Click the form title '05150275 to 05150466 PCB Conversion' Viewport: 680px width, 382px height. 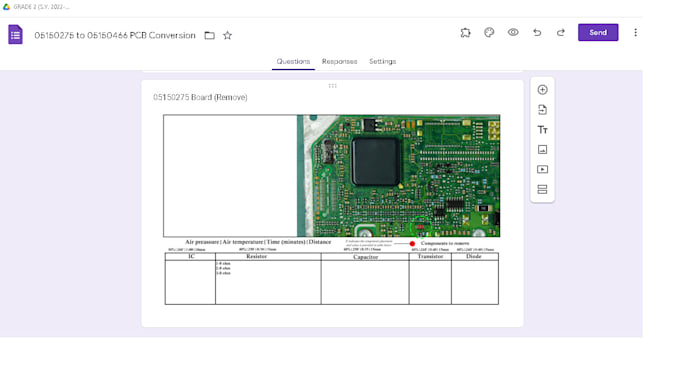(x=115, y=35)
